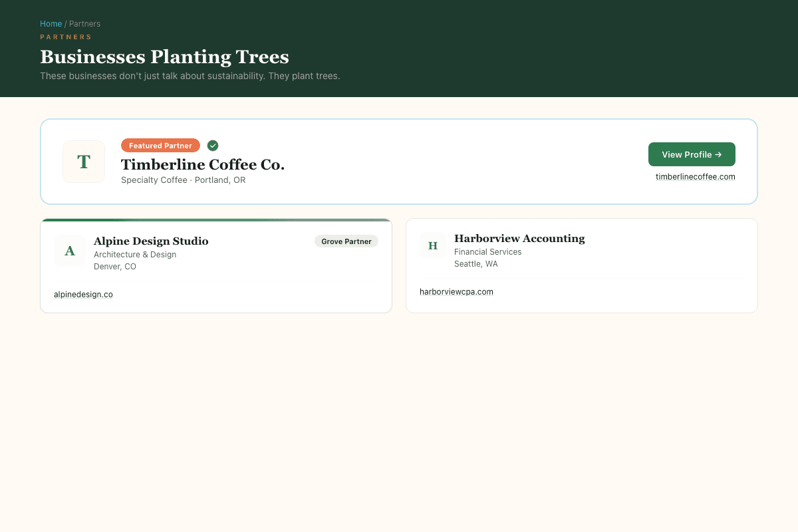Select the Alpine Design Studio avatar icon
The width and height of the screenshot is (798, 532).
pos(69,251)
